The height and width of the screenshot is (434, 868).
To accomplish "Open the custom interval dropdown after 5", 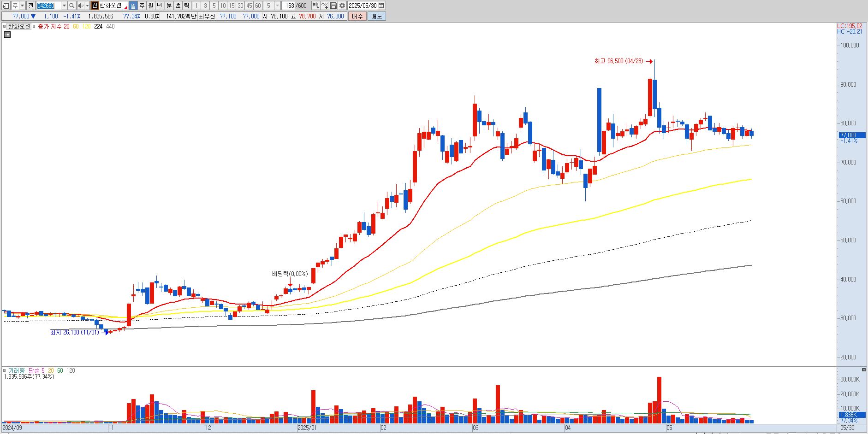I will tap(277, 6).
